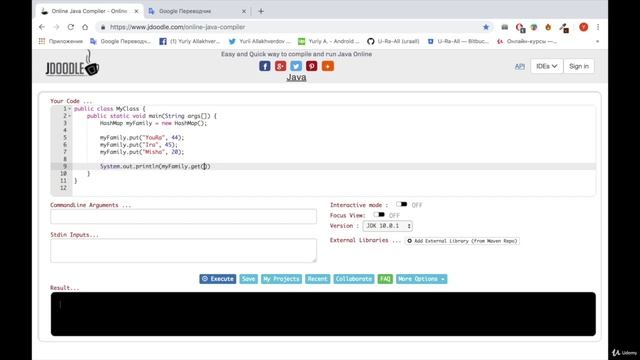Click the browser forward arrow
This screenshot has height=360, width=640.
pyautogui.click(x=56, y=27)
